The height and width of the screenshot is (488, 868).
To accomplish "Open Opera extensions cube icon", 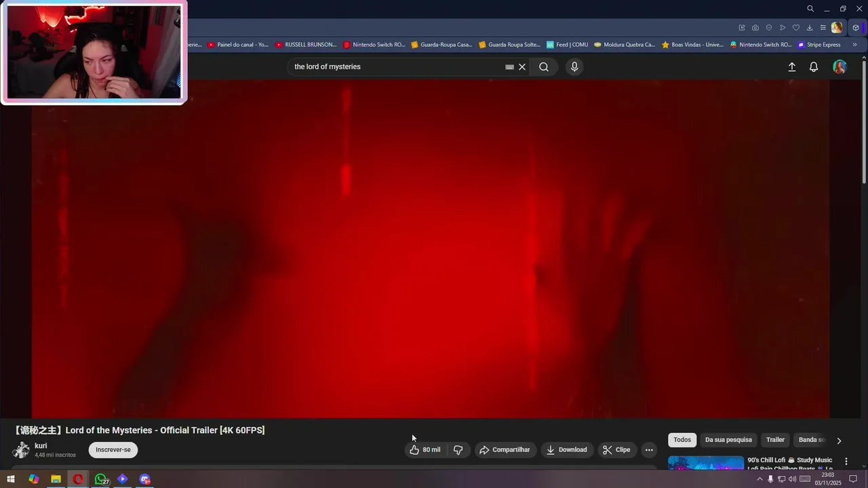I will [x=856, y=28].
